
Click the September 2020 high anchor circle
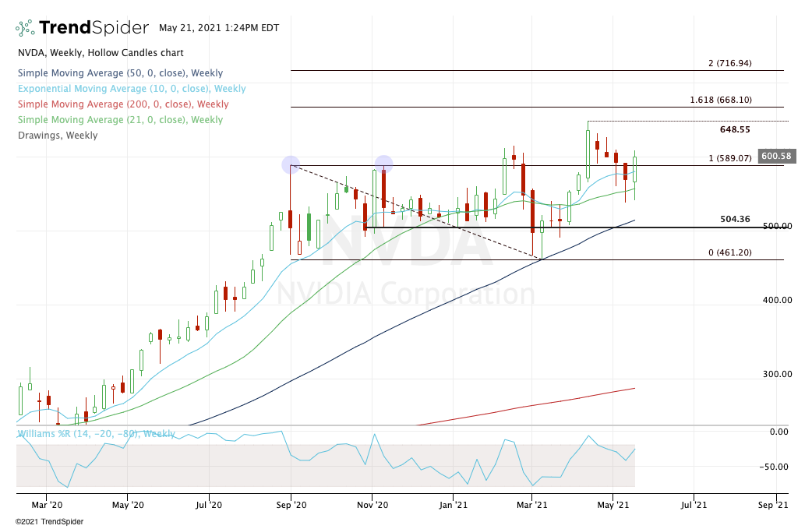point(291,164)
